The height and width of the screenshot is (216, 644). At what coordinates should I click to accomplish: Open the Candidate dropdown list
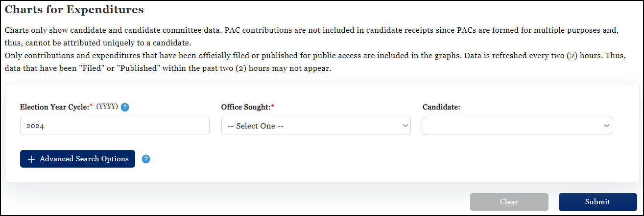517,126
